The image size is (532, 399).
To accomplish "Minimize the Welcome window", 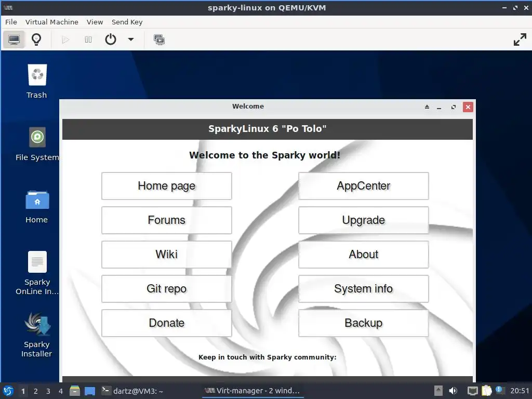I will [439, 107].
